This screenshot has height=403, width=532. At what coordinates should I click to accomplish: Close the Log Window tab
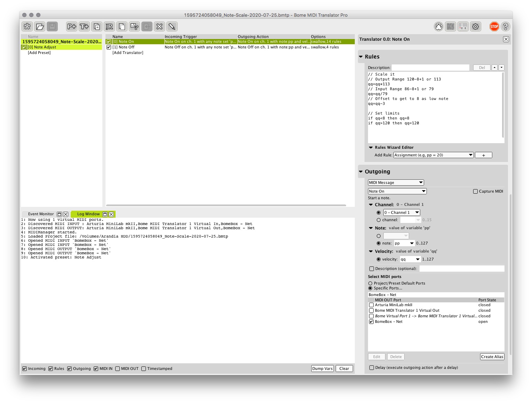pyautogui.click(x=111, y=214)
